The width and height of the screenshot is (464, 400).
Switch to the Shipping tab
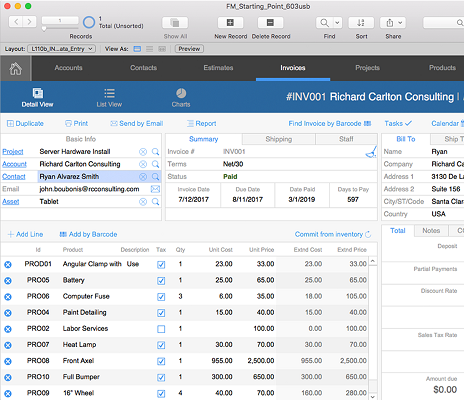tap(279, 139)
